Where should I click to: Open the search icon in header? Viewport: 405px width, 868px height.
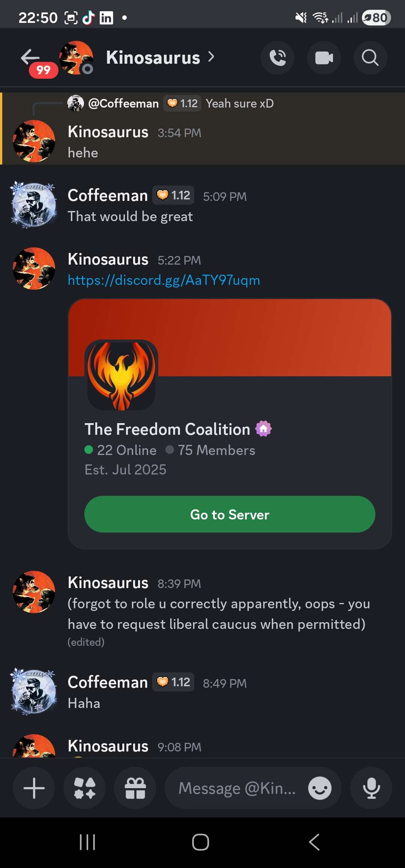click(370, 58)
